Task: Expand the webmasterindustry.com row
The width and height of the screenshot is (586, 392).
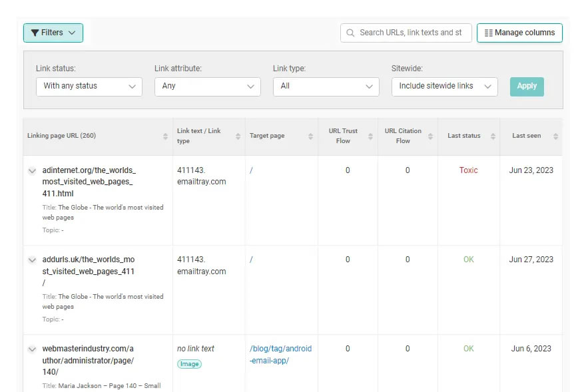Action: point(32,349)
